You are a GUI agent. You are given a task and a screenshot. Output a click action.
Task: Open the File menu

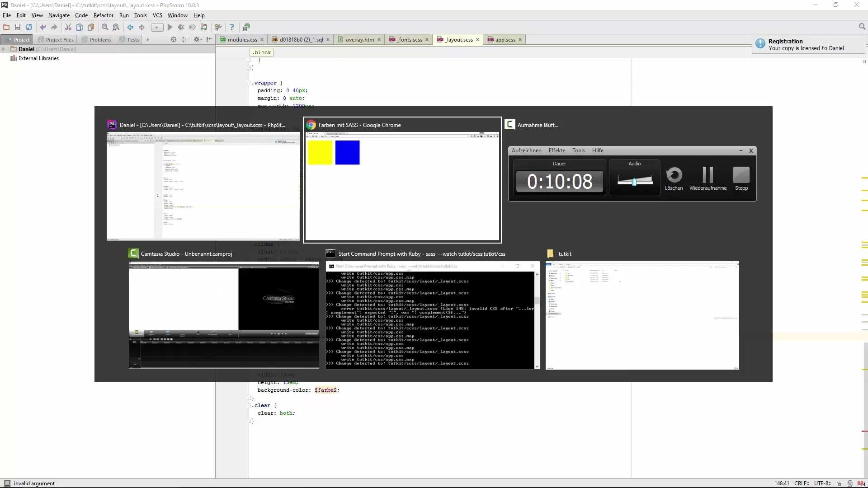coord(7,15)
